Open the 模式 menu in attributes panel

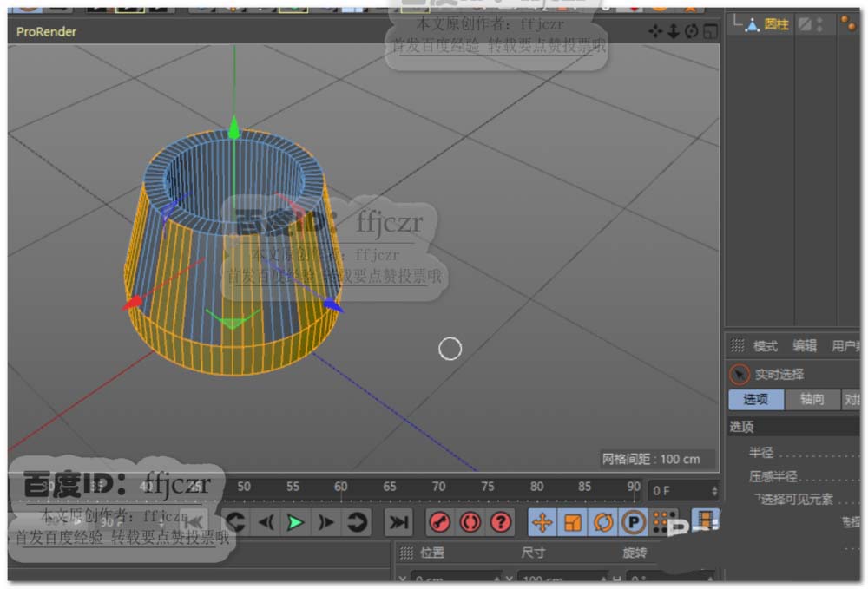click(765, 345)
